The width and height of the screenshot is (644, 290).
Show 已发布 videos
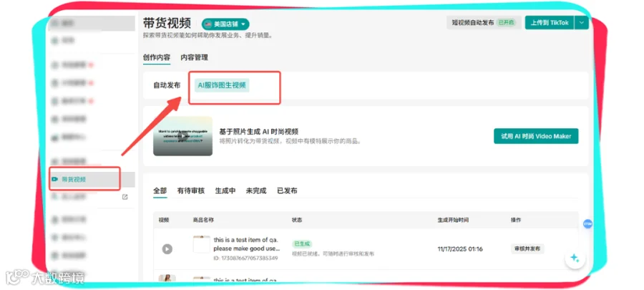(287, 190)
